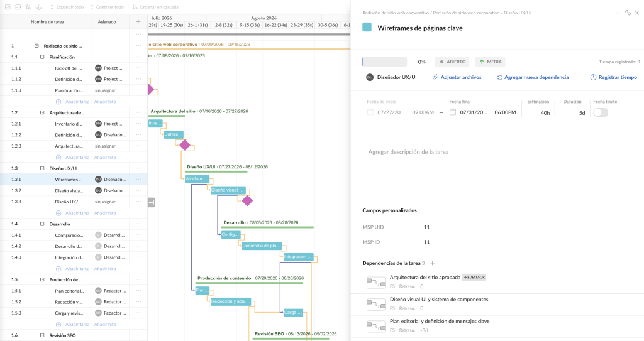Click the Carga Gantt bar
The image size is (644, 341).
[293, 312]
